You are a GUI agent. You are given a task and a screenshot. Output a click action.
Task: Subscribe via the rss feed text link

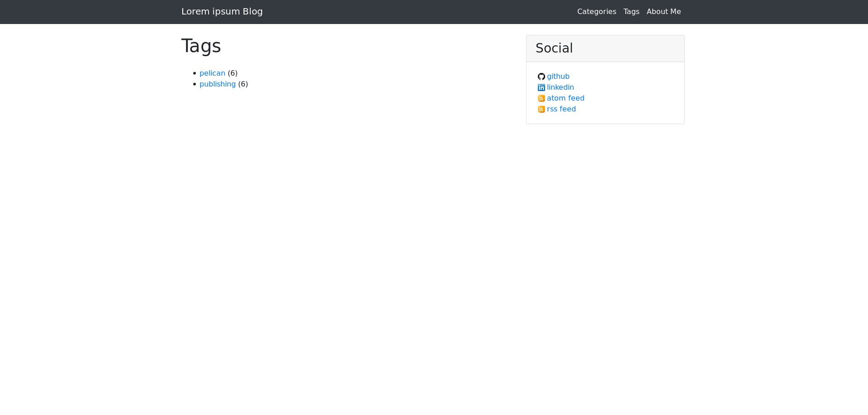click(x=561, y=109)
